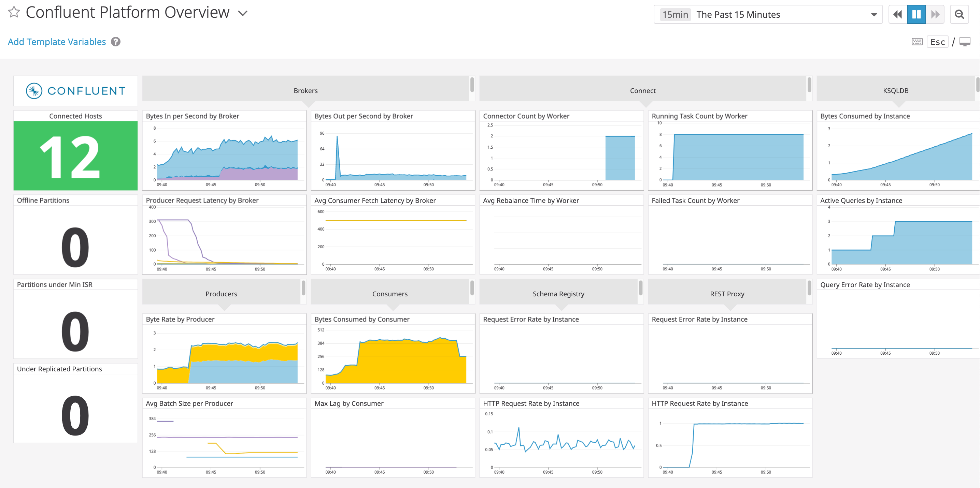Click the help icon beside Add Template Variables
The width and height of the screenshot is (980, 488).
point(115,41)
